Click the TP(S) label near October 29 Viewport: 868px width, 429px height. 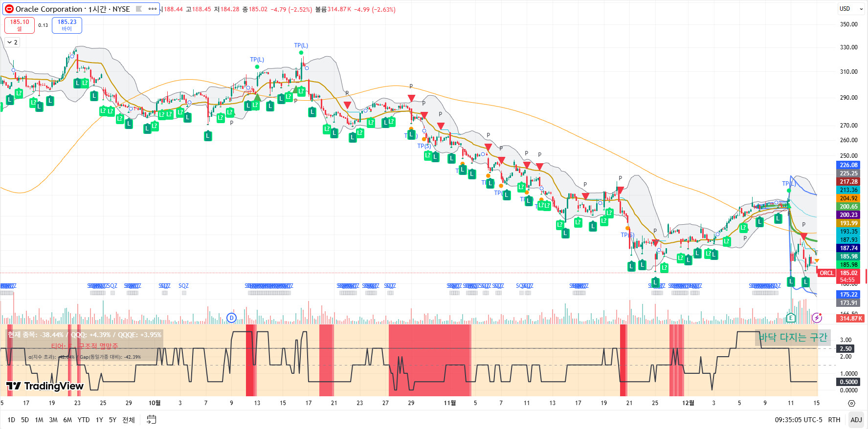424,146
